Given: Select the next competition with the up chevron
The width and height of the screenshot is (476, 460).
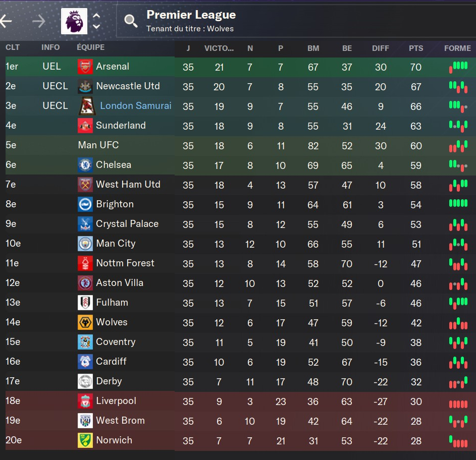Looking at the screenshot, I should [x=96, y=16].
